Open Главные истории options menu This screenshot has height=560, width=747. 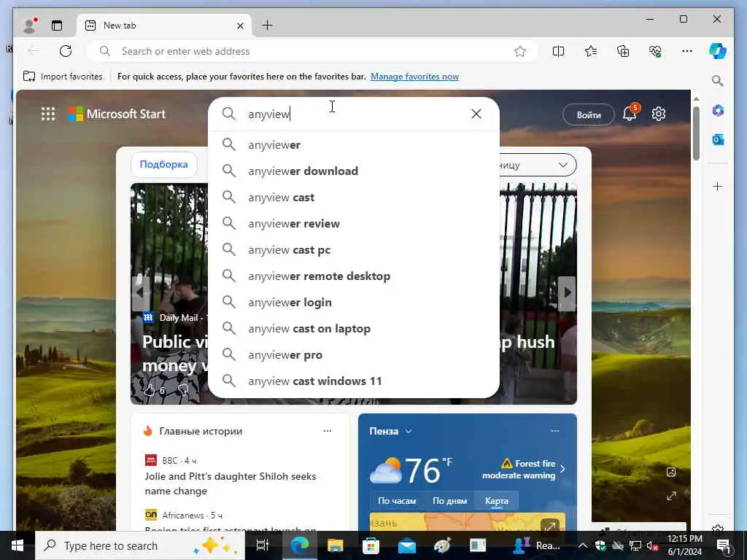point(328,431)
